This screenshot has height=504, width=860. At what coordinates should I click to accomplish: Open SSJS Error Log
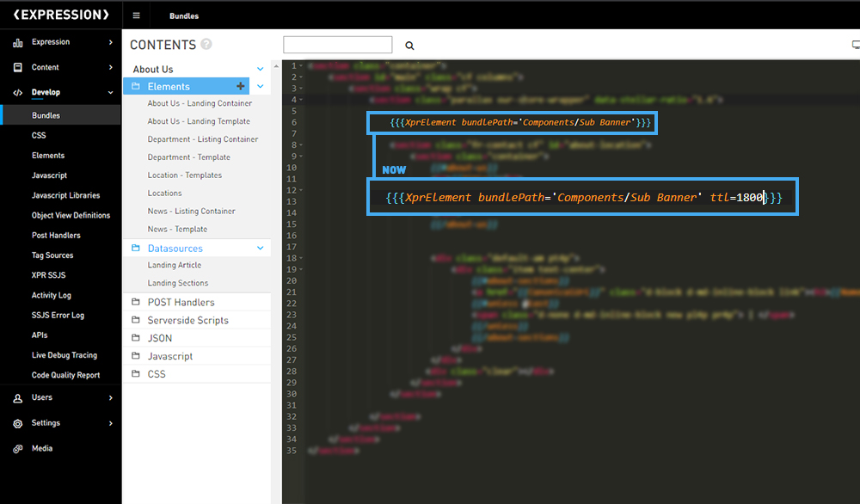click(58, 315)
